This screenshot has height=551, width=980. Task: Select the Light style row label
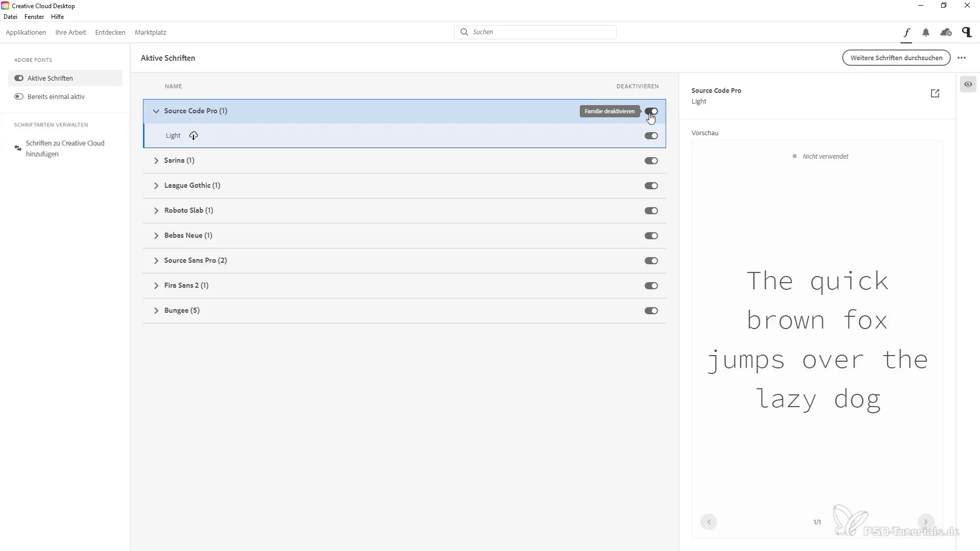click(x=173, y=136)
